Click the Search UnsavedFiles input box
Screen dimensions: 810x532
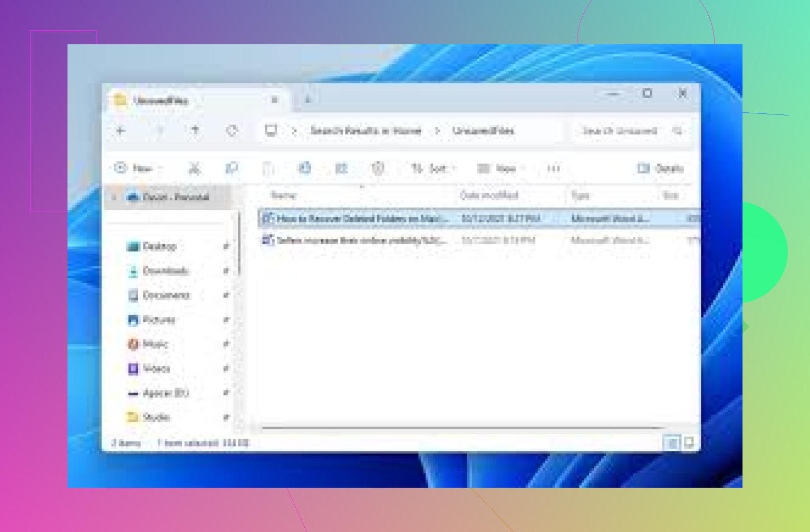(x=620, y=131)
